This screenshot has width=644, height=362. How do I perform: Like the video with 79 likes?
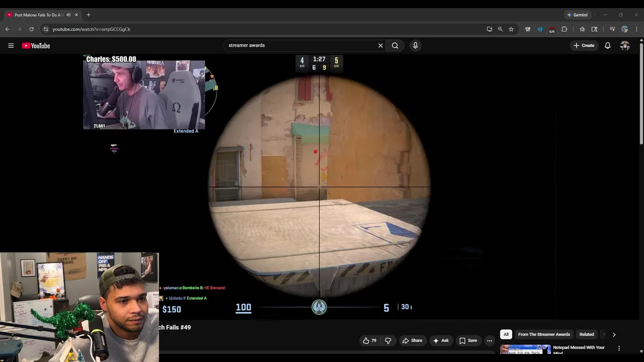369,340
